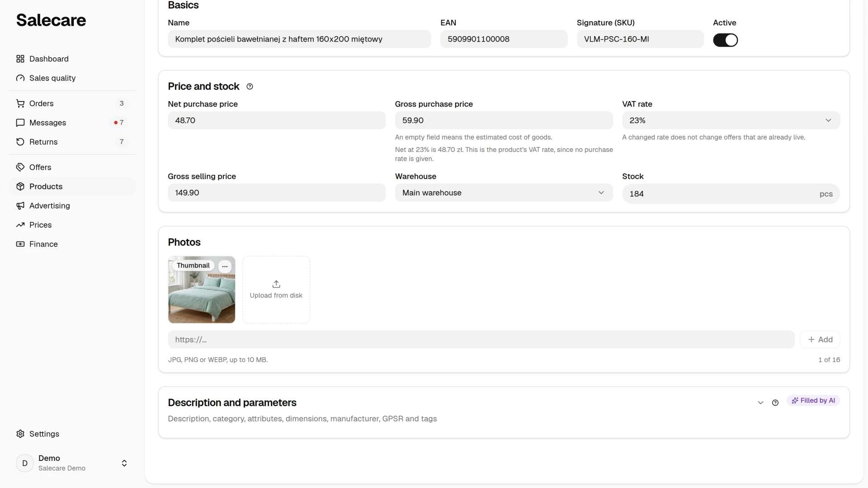Click the photo URL input field
Screen dimensions: 868x488
[481, 340]
